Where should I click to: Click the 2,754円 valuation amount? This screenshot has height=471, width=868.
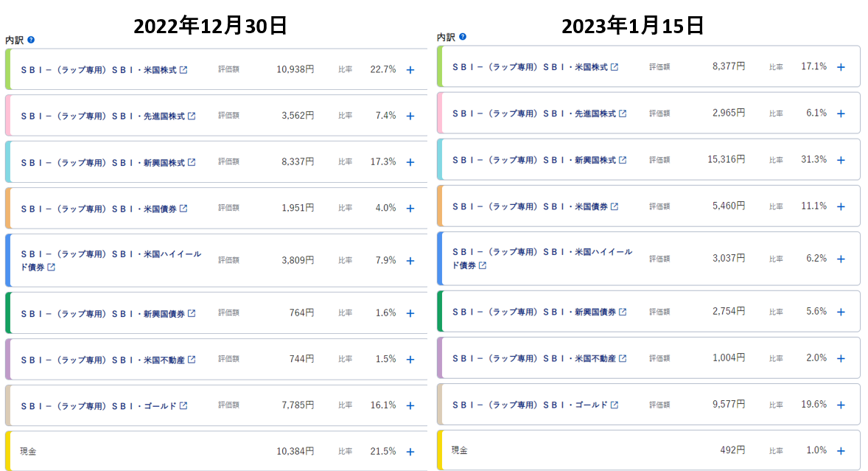pyautogui.click(x=729, y=312)
